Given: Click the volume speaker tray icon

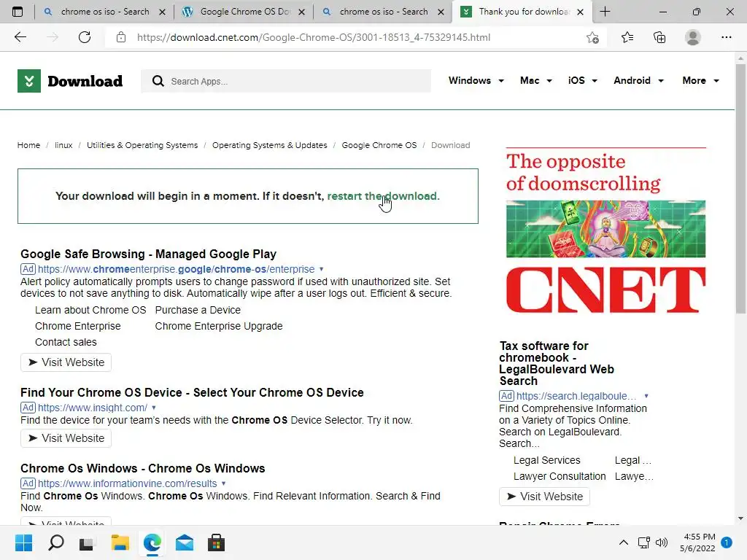Looking at the screenshot, I should point(662,542).
